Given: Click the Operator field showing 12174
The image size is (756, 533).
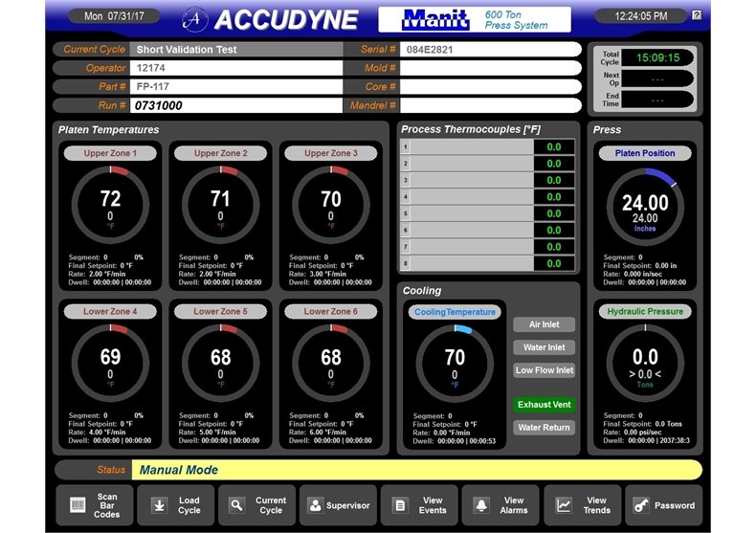Looking at the screenshot, I should pyautogui.click(x=236, y=68).
